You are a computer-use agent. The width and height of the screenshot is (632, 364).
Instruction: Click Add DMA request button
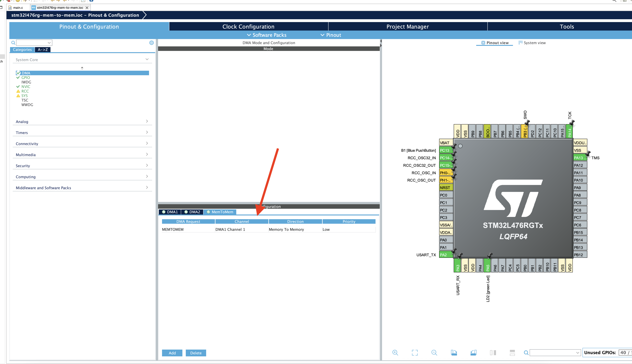point(172,353)
